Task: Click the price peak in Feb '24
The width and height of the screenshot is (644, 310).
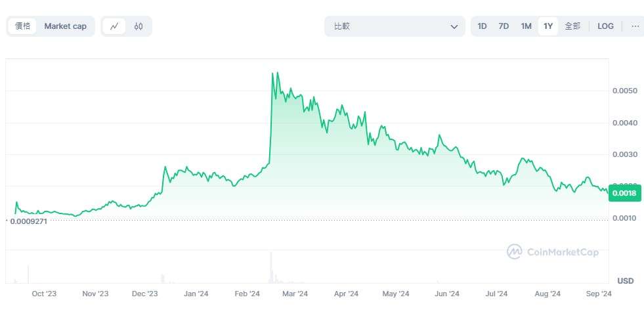Action: pos(272,74)
